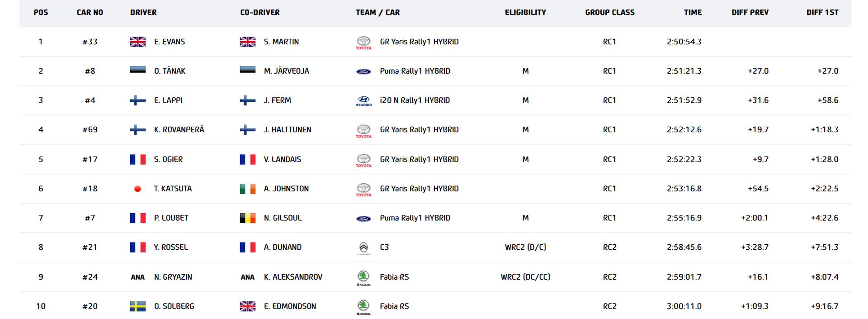868x319 pixels.
Task: Open co-driver K. Aleksandrov entry
Action: coord(293,277)
